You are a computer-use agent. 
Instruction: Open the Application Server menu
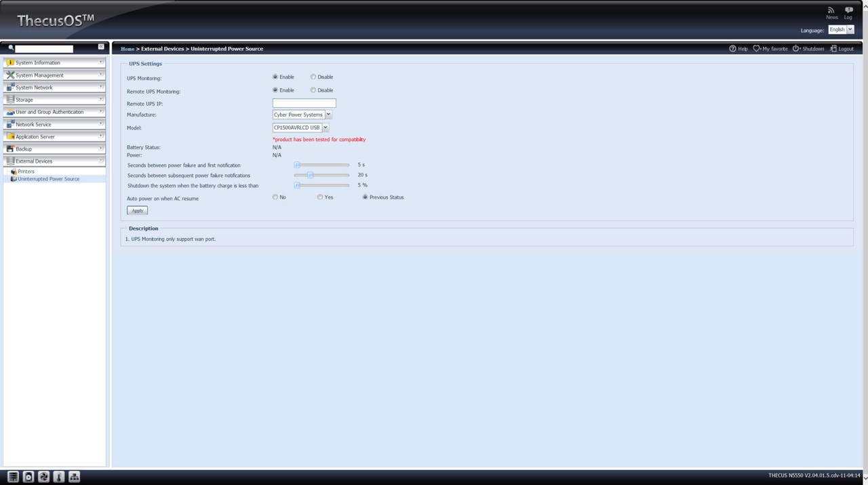pyautogui.click(x=54, y=136)
